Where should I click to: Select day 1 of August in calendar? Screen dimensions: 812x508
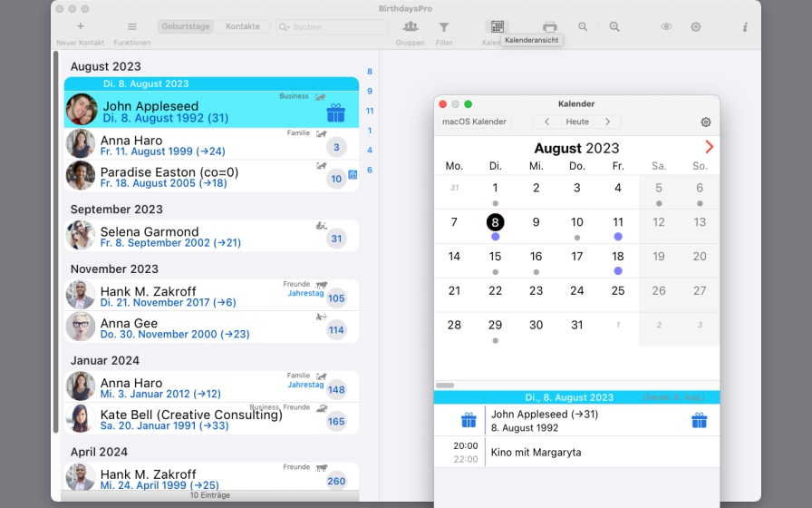[x=495, y=188]
